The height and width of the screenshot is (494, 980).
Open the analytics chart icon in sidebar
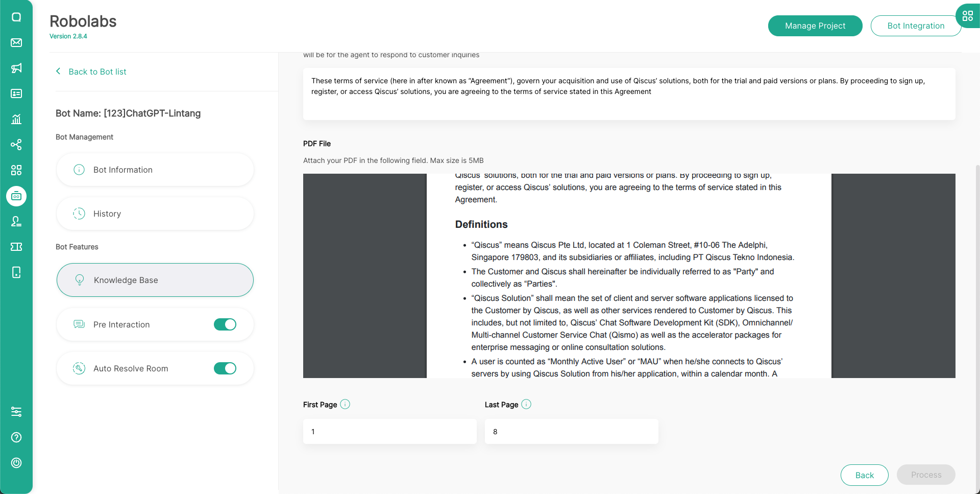[x=16, y=119]
